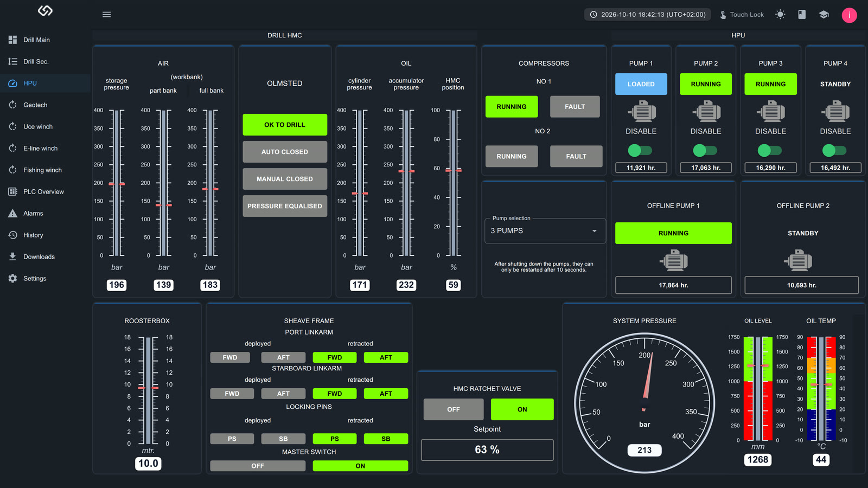Open PLC Overview in sidebar
Viewport: 868px width, 488px height.
tap(45, 191)
